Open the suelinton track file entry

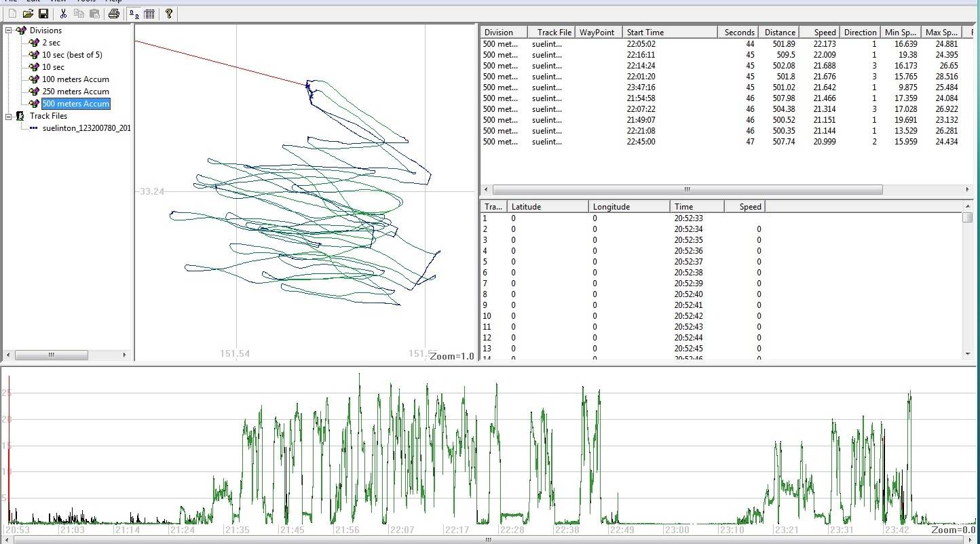86,128
